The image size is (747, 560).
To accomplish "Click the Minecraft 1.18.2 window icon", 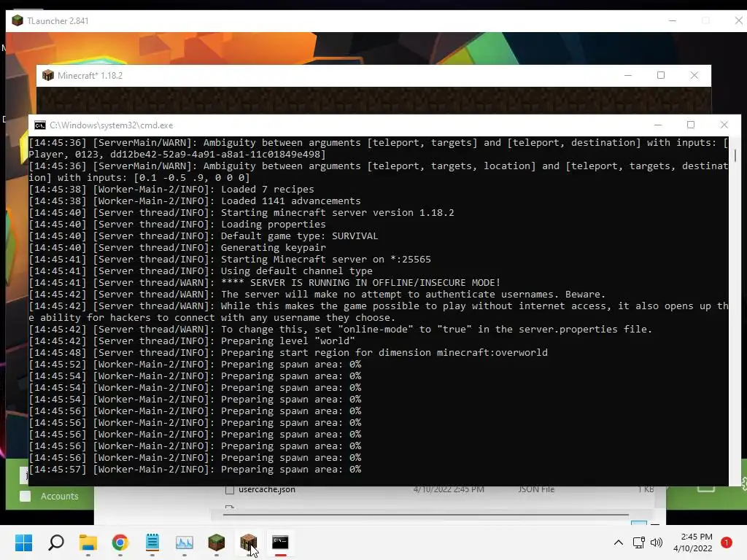I will point(48,75).
